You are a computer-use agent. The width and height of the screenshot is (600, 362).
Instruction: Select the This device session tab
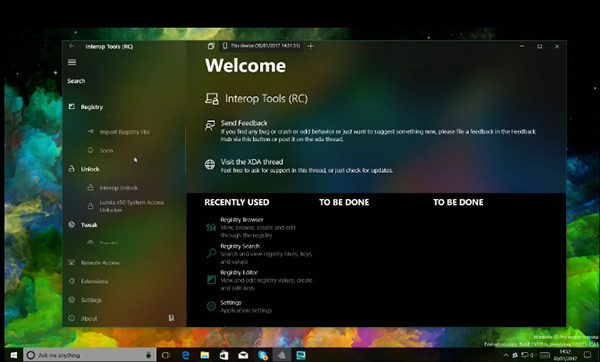pos(262,46)
